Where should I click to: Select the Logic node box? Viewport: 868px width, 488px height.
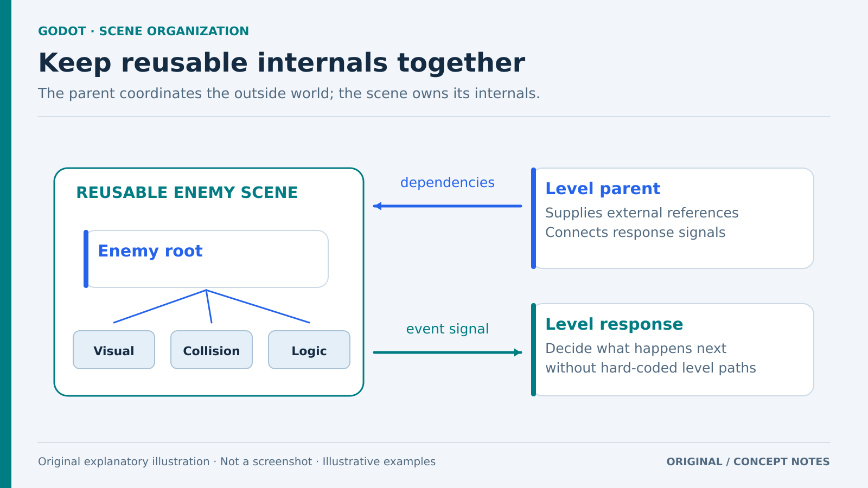pos(309,350)
